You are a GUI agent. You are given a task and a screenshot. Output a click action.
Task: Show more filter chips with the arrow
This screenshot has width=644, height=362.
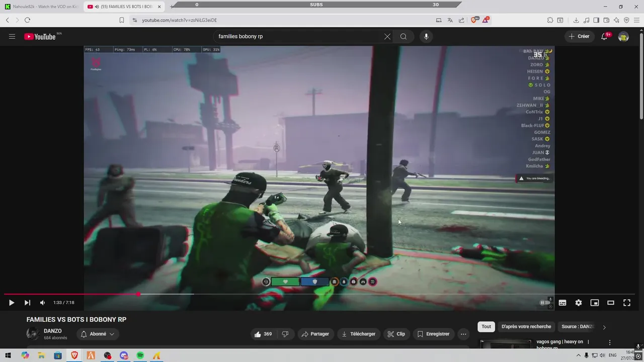click(x=604, y=327)
